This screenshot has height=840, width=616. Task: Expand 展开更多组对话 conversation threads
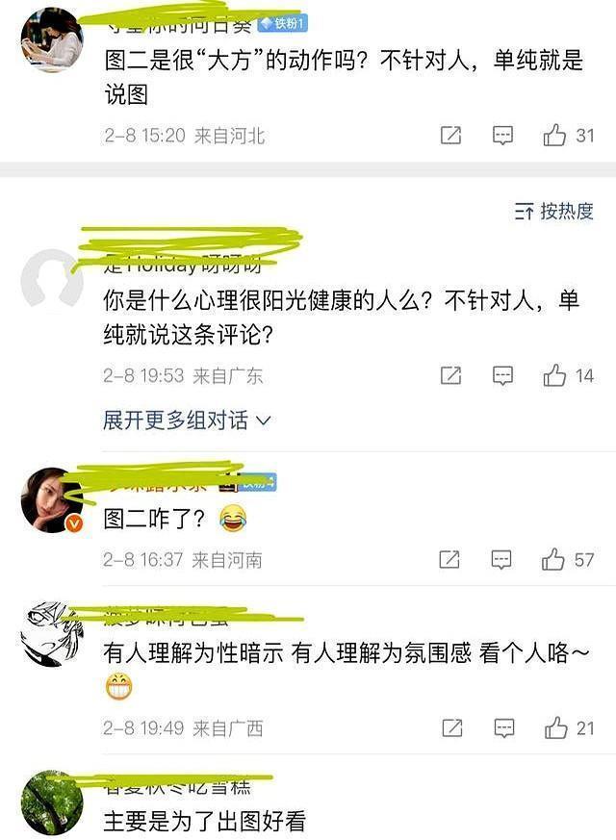click(x=187, y=420)
